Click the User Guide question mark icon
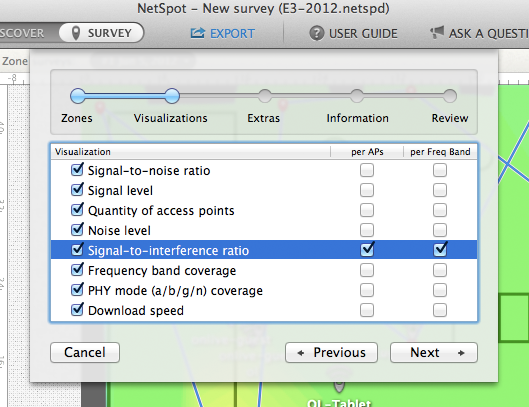529x407 pixels. 316,33
